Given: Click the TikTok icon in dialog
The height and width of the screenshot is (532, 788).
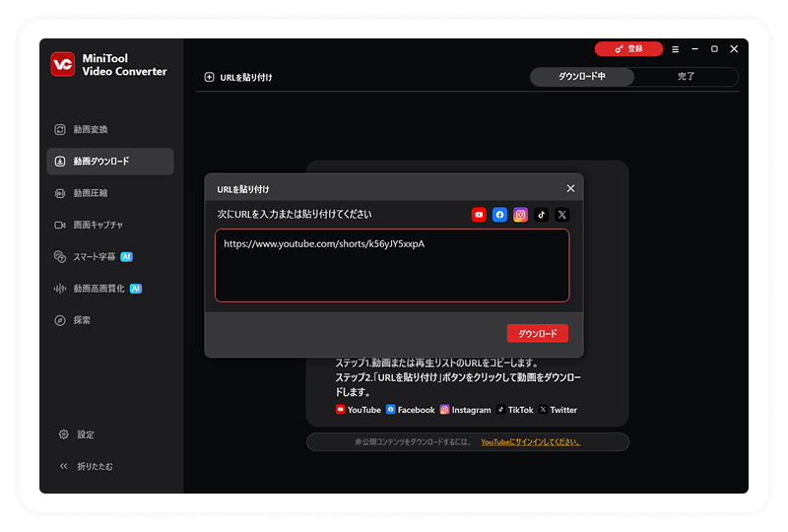Looking at the screenshot, I should pos(541,215).
